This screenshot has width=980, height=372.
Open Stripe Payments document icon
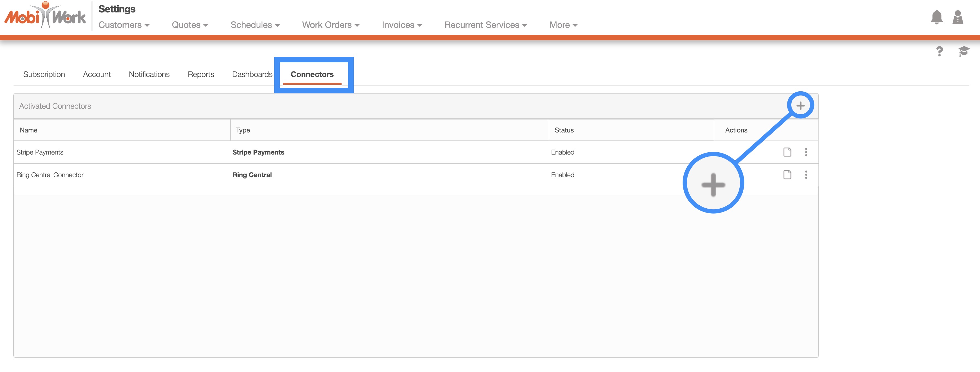tap(787, 152)
